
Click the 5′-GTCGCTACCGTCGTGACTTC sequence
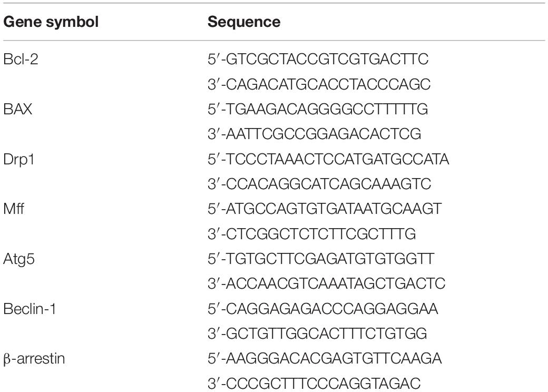[x=318, y=59]
